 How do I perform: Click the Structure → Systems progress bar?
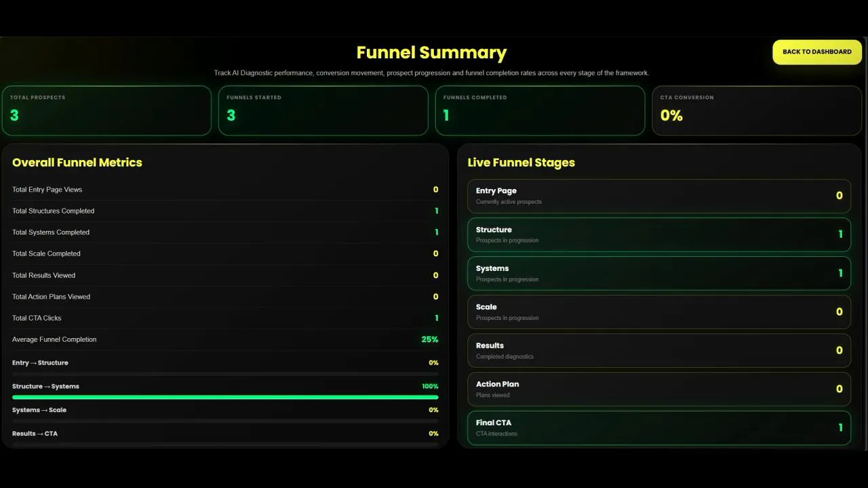coord(225,397)
